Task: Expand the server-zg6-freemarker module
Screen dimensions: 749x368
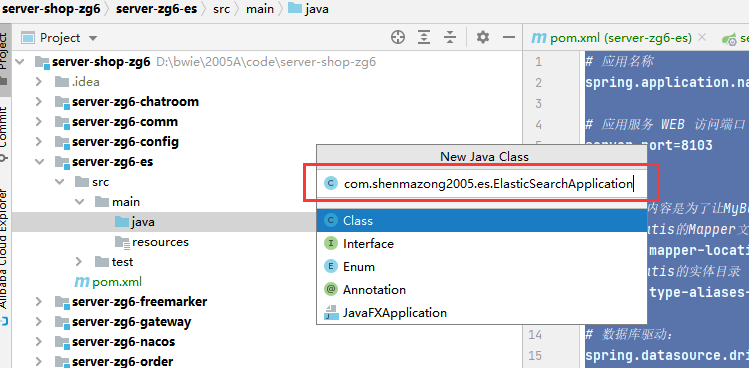Action: coord(39,302)
